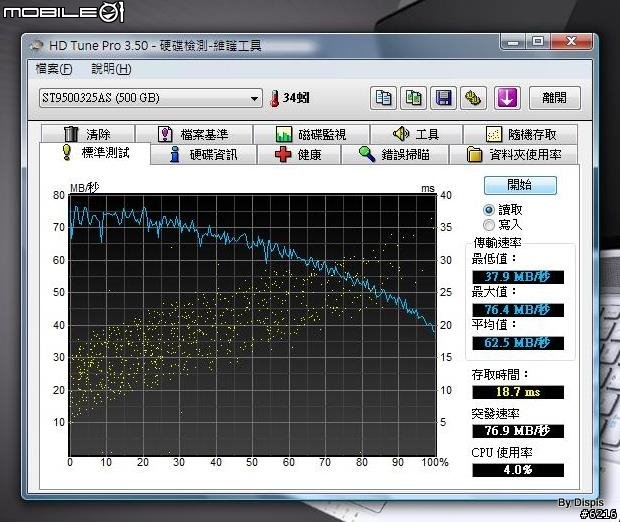Image resolution: width=620 pixels, height=522 pixels.
Task: Click the 存取時間 label
Action: pyautogui.click(x=500, y=374)
